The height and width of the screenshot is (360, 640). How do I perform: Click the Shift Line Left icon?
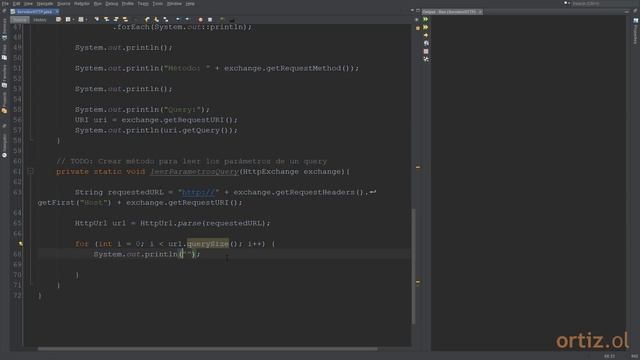click(x=178, y=19)
